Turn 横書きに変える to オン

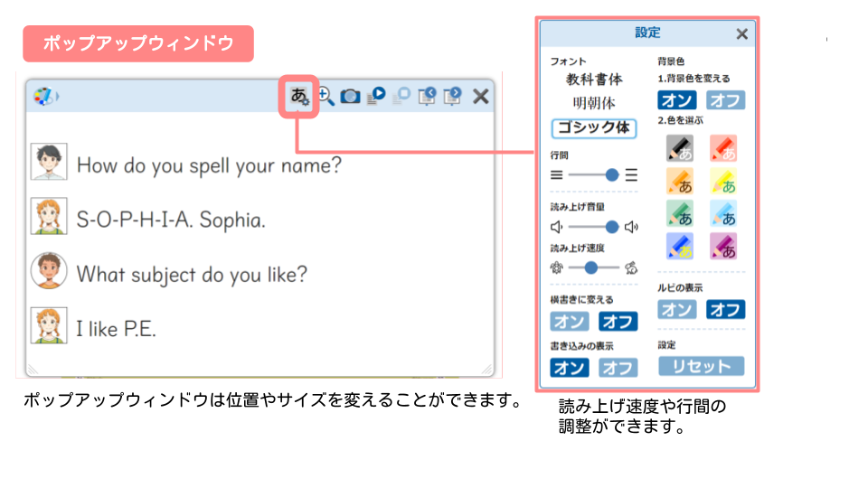point(570,321)
